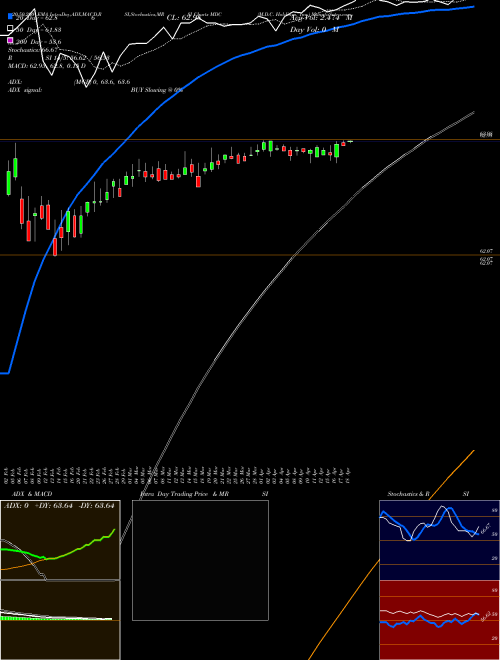Click the lowest red candlestick touching the support line
The height and width of the screenshot is (660, 500).
[x=55, y=247]
